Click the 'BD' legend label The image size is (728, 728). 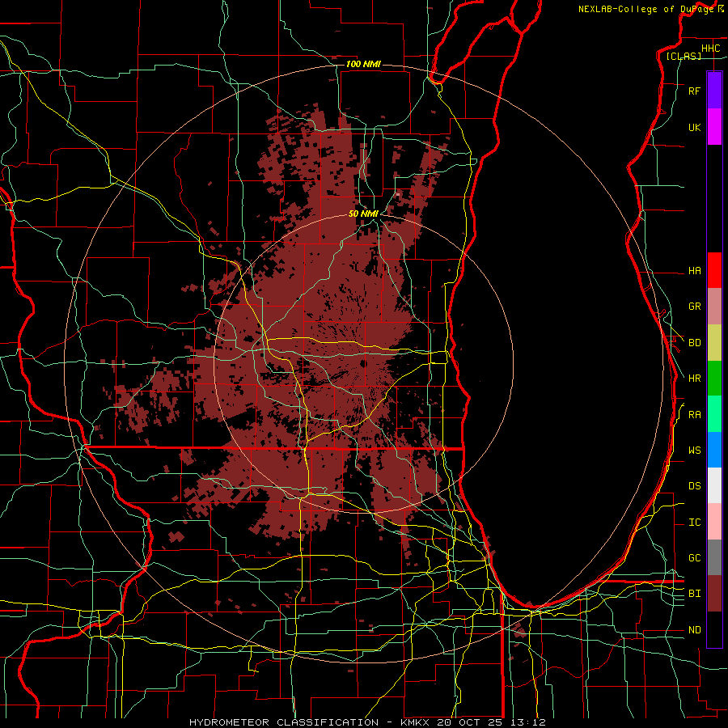click(694, 343)
